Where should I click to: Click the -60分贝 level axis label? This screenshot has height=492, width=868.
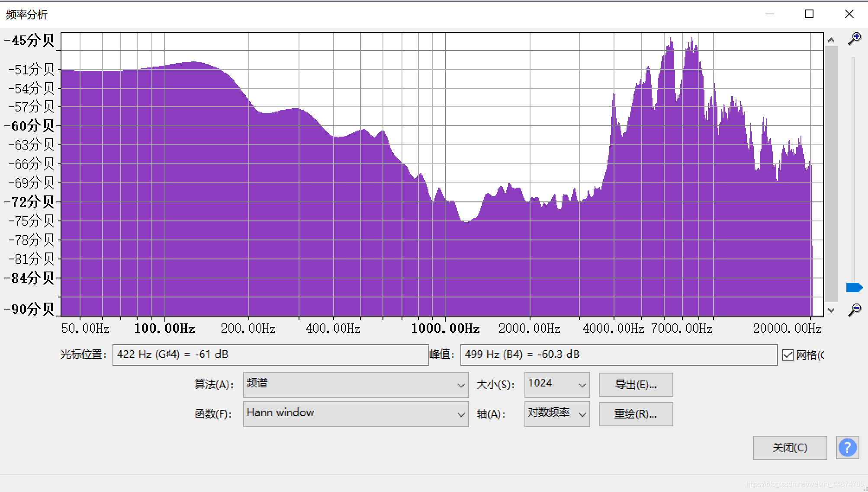coord(29,126)
